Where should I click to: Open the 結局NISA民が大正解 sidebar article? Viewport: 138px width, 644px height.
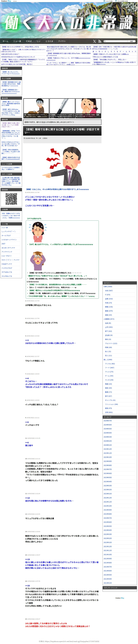coord(11,158)
